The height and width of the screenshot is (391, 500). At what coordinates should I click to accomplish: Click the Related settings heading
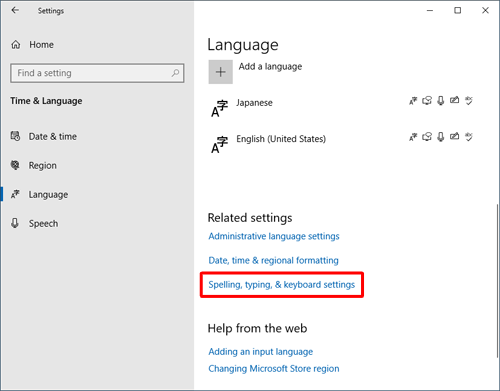(250, 218)
